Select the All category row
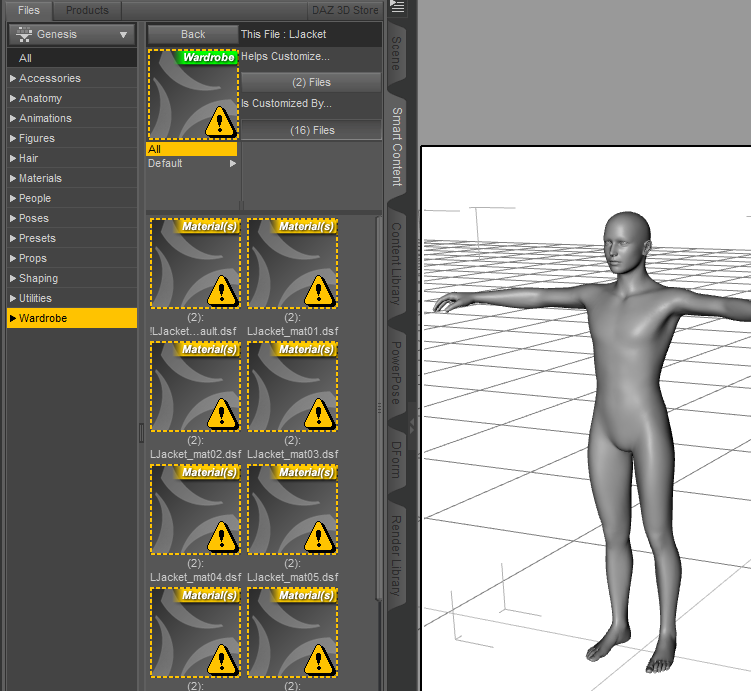The width and height of the screenshot is (751, 691). 72,58
